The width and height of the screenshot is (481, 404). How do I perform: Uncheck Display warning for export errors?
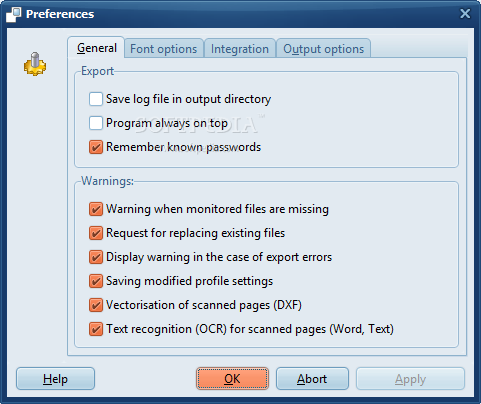(96, 257)
